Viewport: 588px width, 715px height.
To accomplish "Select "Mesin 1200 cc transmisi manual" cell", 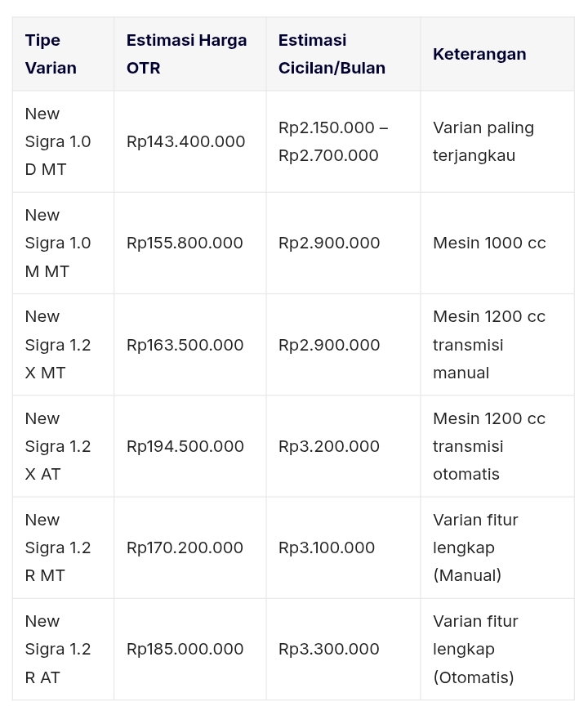I will (489, 345).
